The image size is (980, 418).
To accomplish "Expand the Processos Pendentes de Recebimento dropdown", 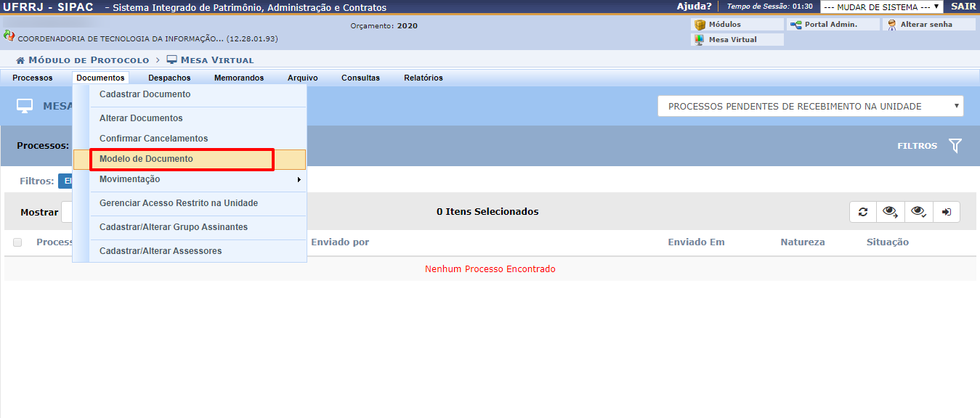I will coord(810,106).
